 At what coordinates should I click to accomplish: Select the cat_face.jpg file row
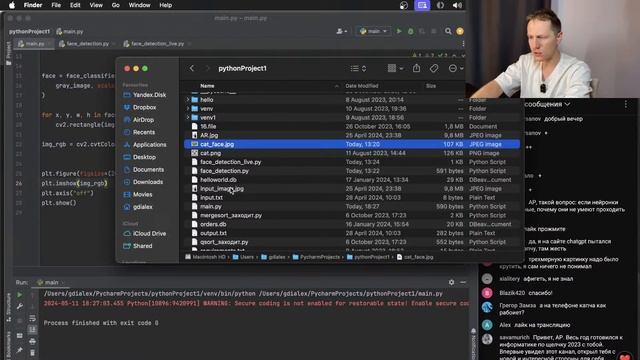point(352,144)
